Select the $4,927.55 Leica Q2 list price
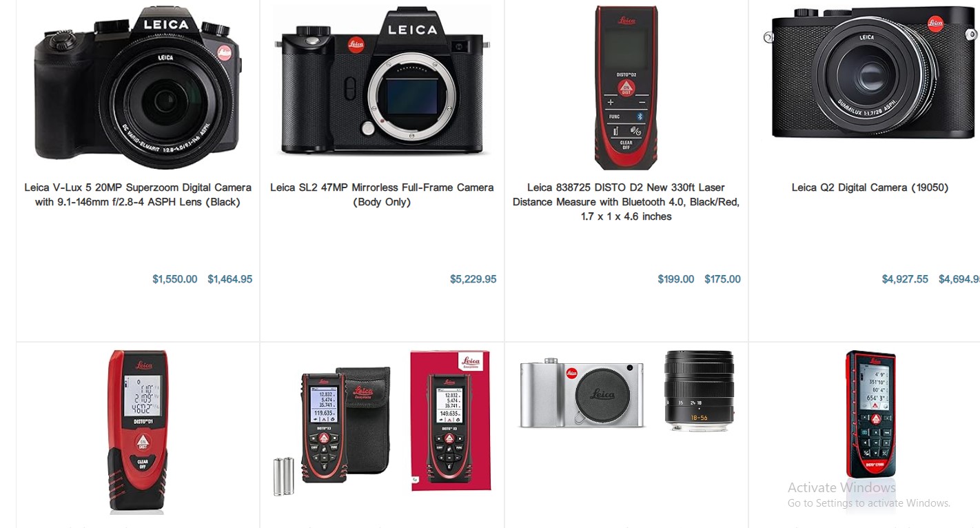The height and width of the screenshot is (528, 980). (x=905, y=279)
